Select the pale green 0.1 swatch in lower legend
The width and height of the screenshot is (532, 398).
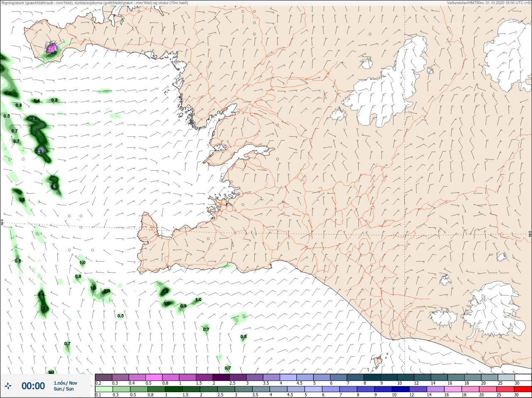point(103,389)
